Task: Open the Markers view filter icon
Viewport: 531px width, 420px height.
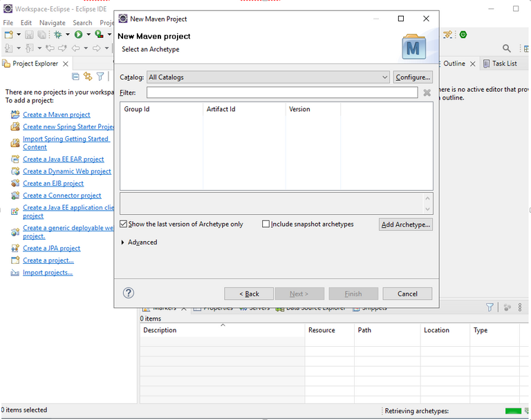Action: 490,307
